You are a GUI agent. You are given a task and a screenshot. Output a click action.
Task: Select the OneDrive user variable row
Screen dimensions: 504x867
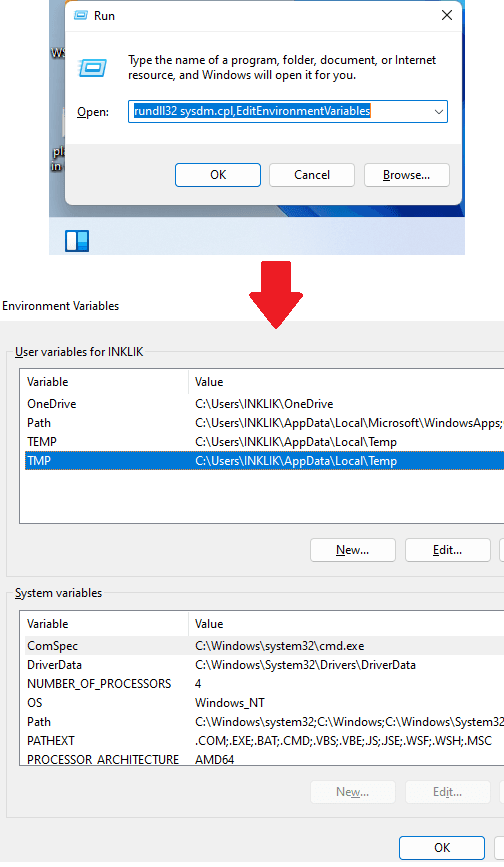(264, 404)
